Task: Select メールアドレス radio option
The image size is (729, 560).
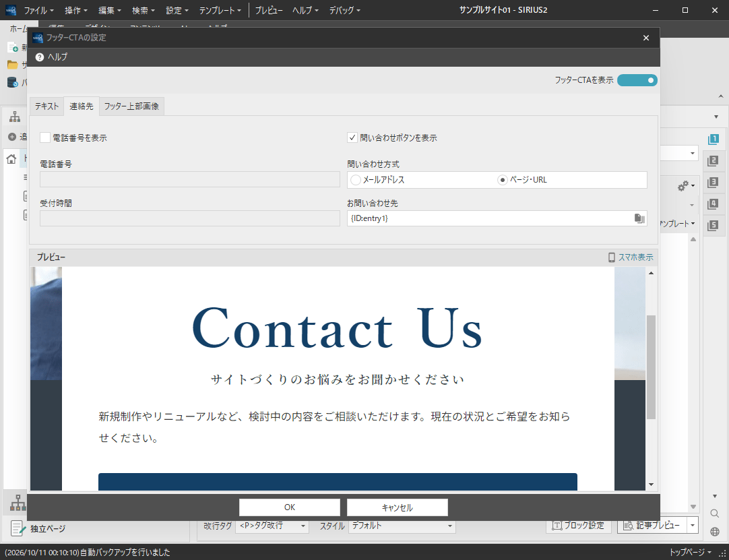Action: [356, 180]
